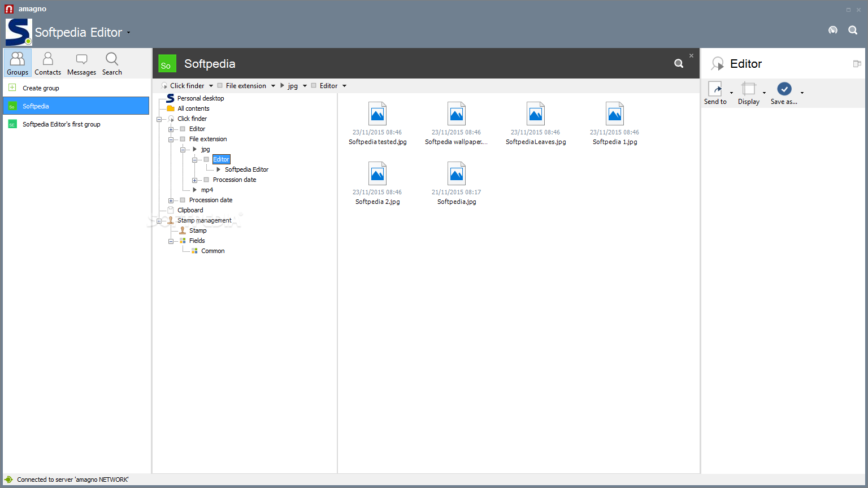The image size is (868, 488).
Task: Open the Save as... dropdown arrow
Action: pos(802,93)
